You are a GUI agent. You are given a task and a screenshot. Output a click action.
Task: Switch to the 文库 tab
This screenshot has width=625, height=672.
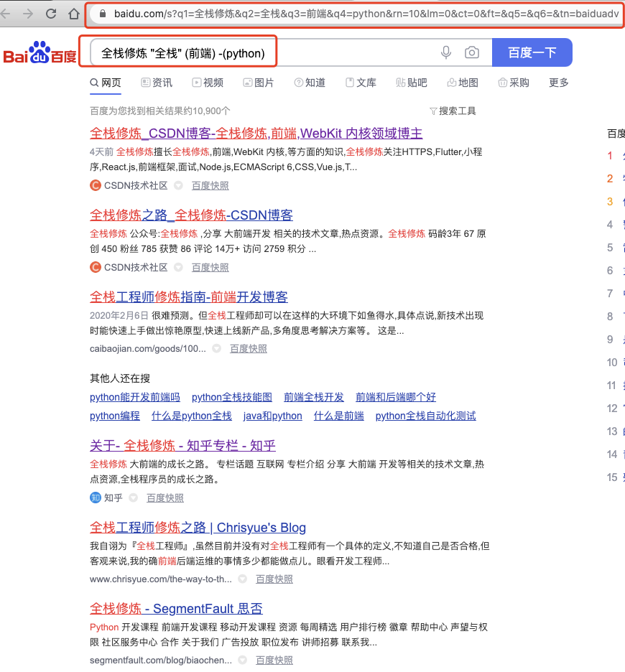(361, 83)
